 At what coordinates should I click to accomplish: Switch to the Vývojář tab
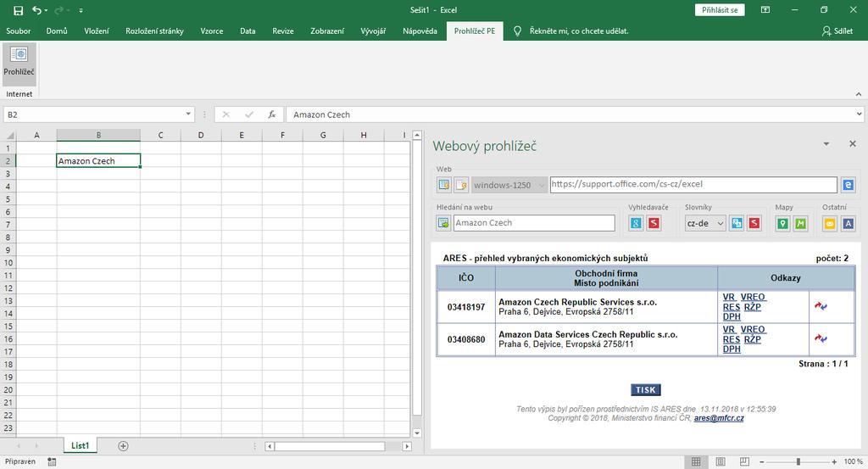click(373, 31)
